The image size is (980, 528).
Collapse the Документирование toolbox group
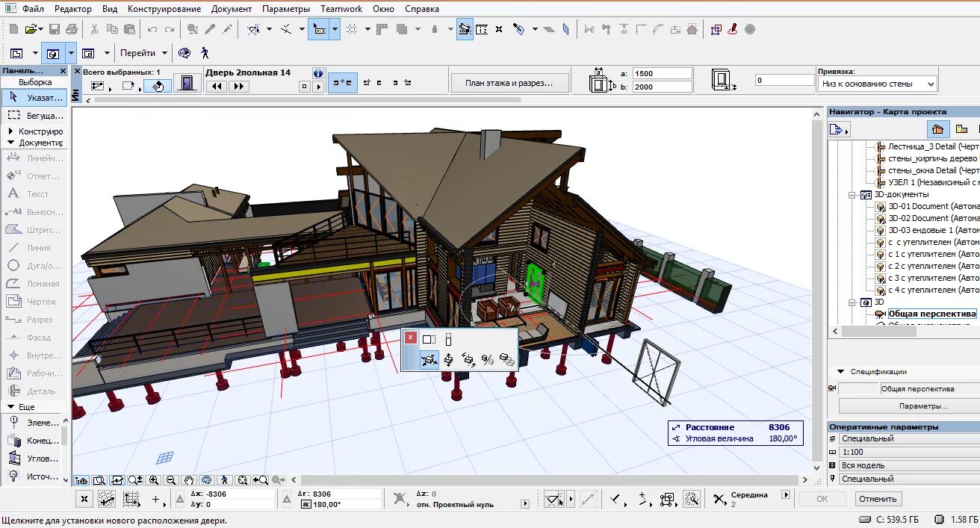[x=10, y=143]
